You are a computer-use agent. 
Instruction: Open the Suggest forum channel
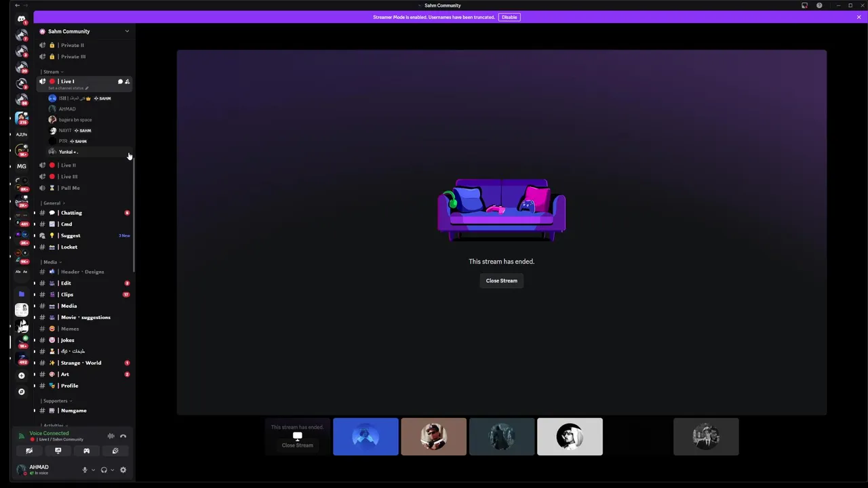(x=84, y=236)
